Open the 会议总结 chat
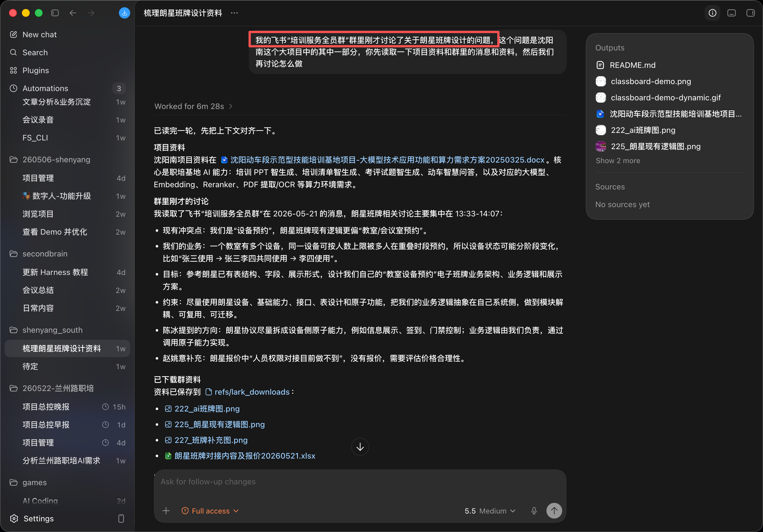This screenshot has height=532, width=763. coord(67,290)
